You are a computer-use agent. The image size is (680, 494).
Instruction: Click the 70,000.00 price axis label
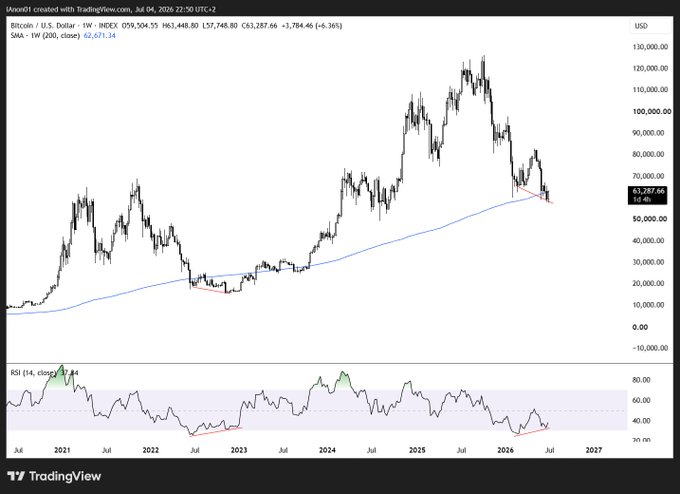(x=648, y=176)
